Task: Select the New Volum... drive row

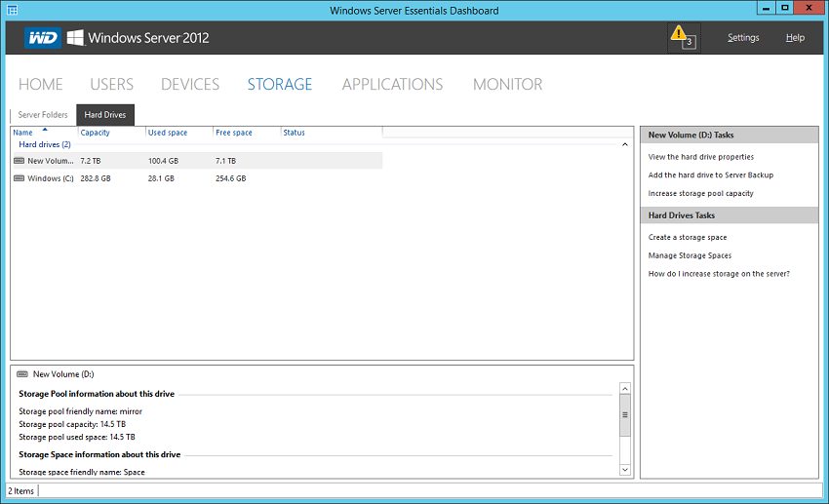Action: coord(197,161)
